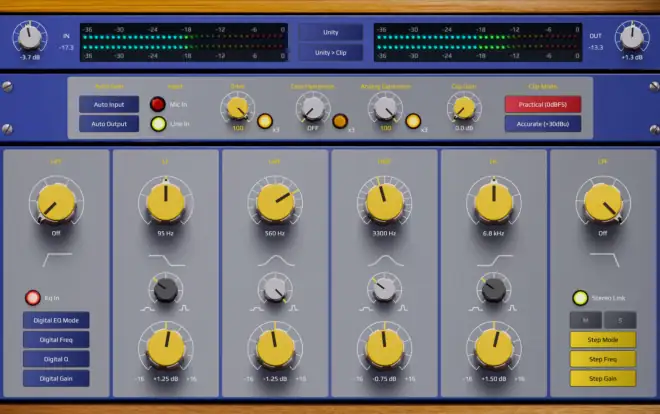
Task: Enable the S side channel button
Action: click(620, 320)
